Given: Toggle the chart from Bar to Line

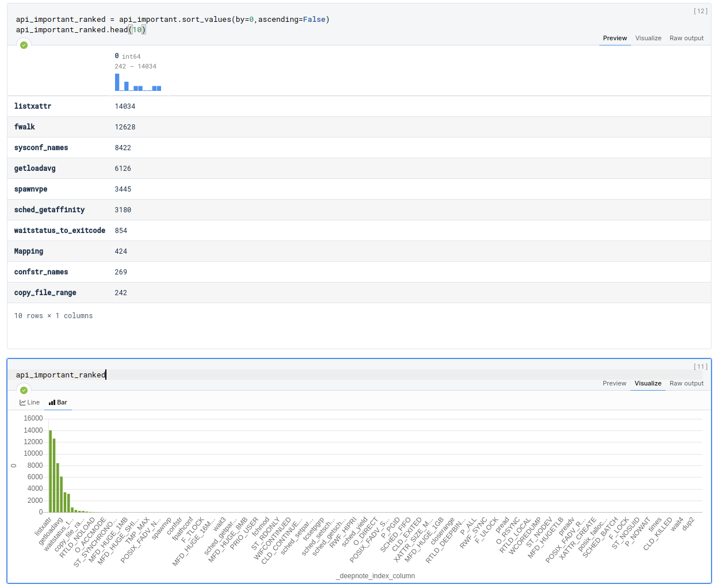Looking at the screenshot, I should [x=29, y=402].
